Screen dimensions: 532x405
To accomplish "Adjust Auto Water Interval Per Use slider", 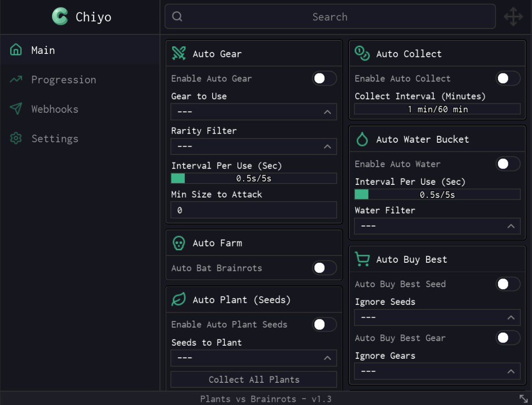I will click(x=437, y=194).
